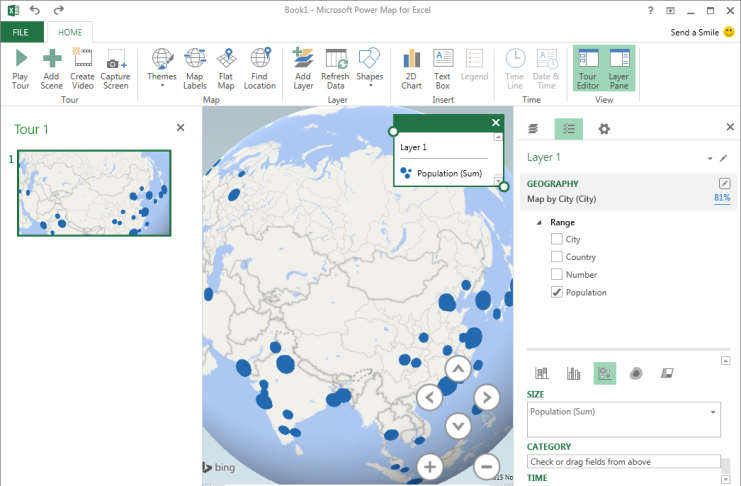
Task: Select scene 1 thumbnail
Action: pyautogui.click(x=94, y=193)
